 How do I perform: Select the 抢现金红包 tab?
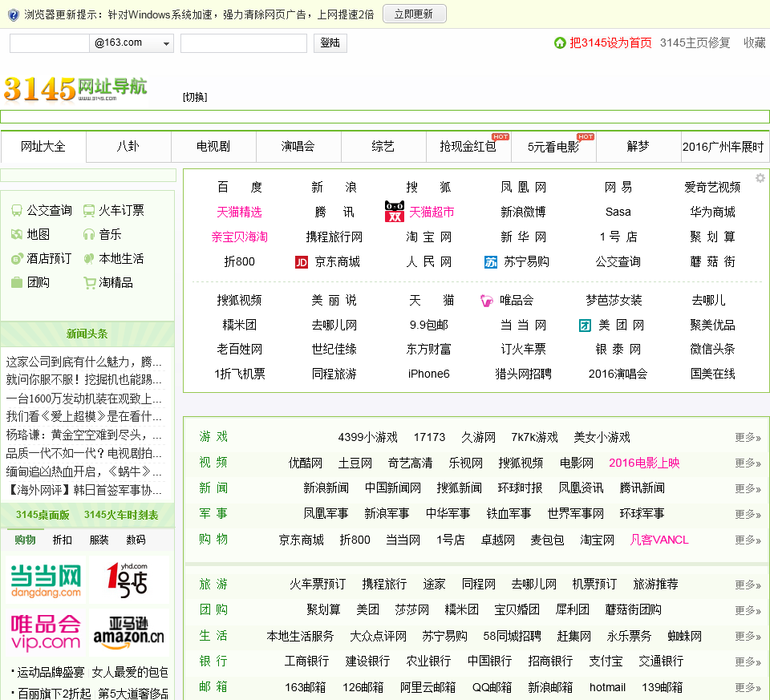click(x=468, y=146)
